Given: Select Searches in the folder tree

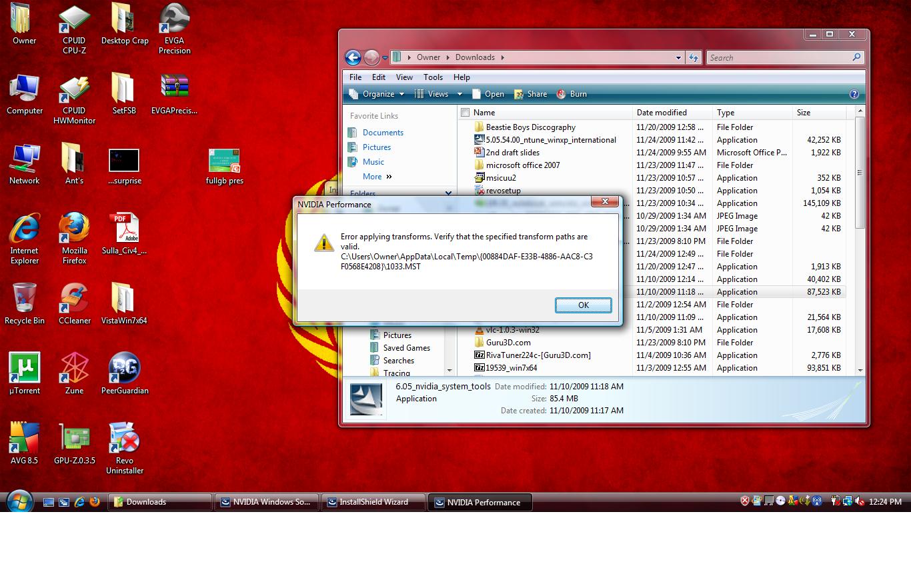Looking at the screenshot, I should (398, 361).
